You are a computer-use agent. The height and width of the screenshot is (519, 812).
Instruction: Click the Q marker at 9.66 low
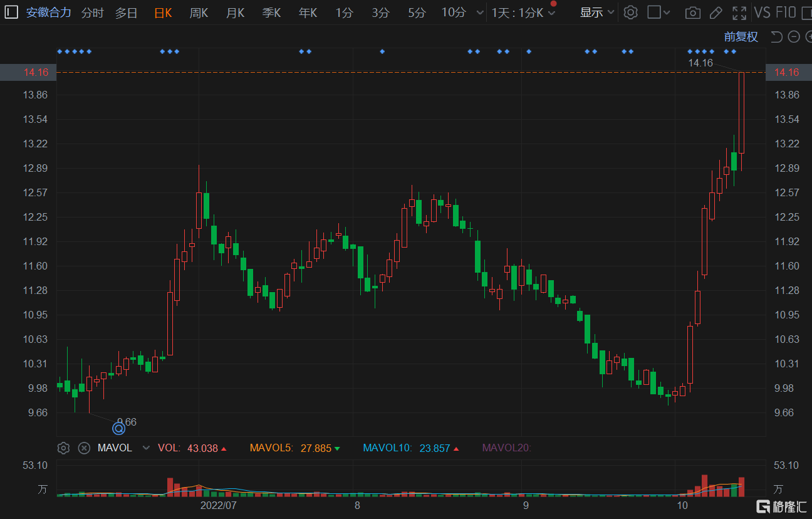tap(118, 429)
